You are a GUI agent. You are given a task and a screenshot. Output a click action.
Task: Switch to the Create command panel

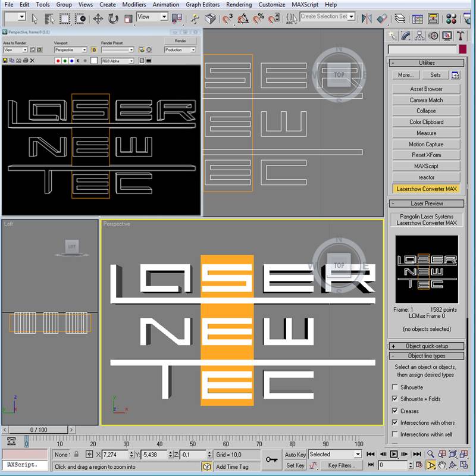coord(393,36)
